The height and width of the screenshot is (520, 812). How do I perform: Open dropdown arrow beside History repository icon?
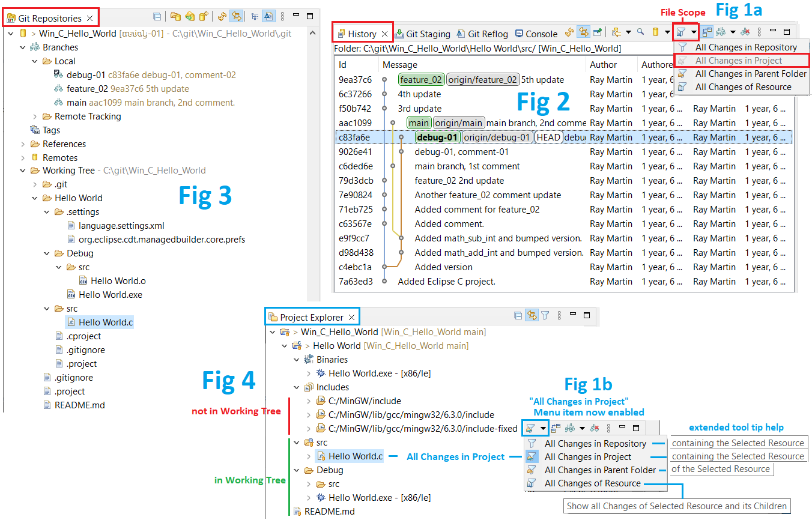pyautogui.click(x=667, y=32)
